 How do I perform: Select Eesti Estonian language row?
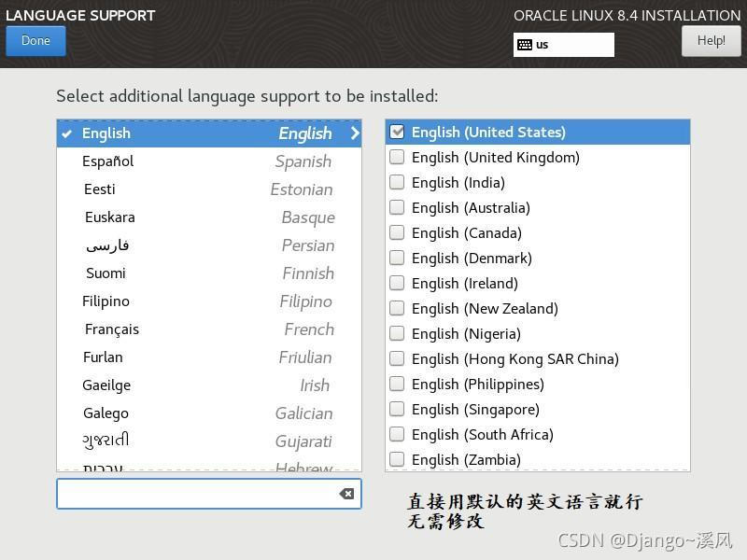pyautogui.click(x=208, y=189)
